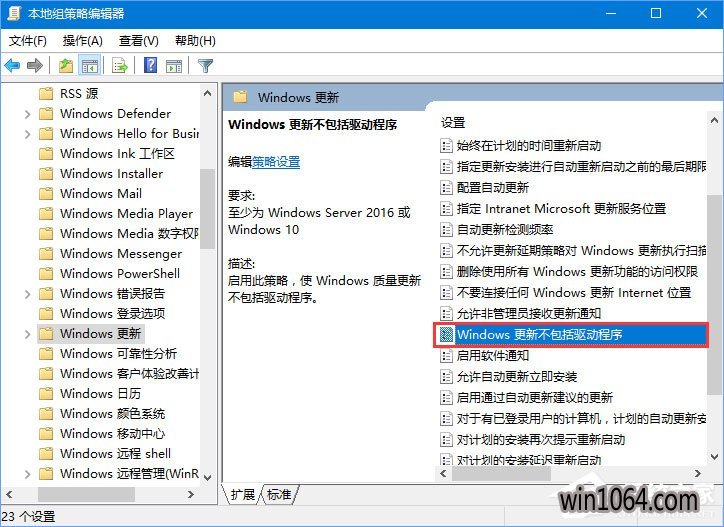
Task: Click the folder icon in the Windows 更新 header
Action: (240, 97)
